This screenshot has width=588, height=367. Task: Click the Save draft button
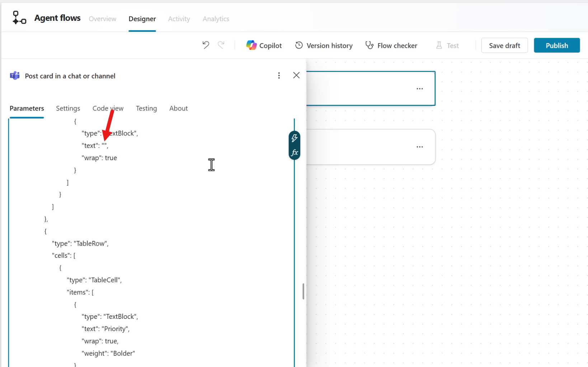[x=504, y=45]
